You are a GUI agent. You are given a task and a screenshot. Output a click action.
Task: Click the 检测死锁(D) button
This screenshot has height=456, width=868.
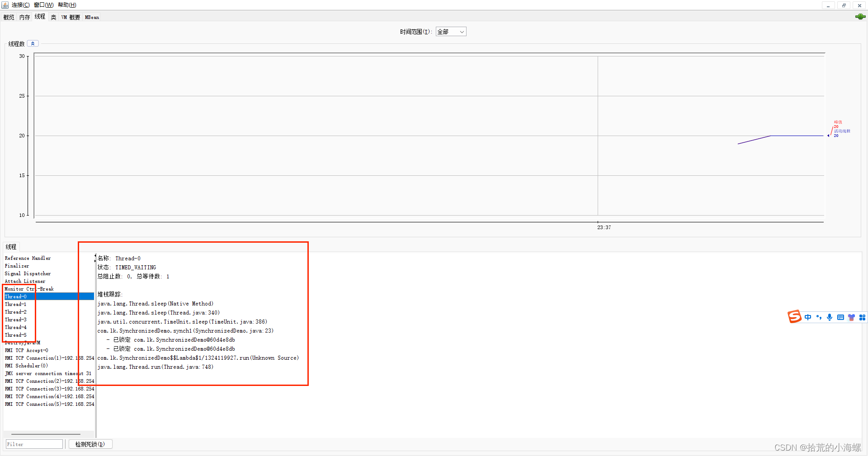point(90,444)
